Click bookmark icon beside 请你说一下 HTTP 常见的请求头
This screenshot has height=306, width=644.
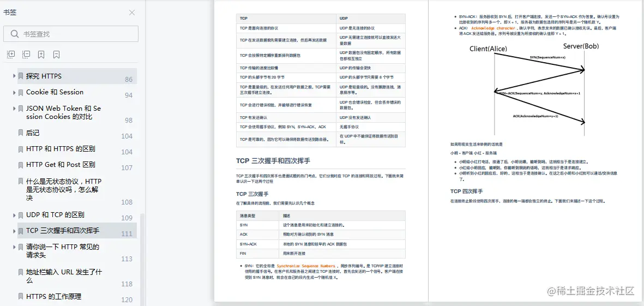21,247
